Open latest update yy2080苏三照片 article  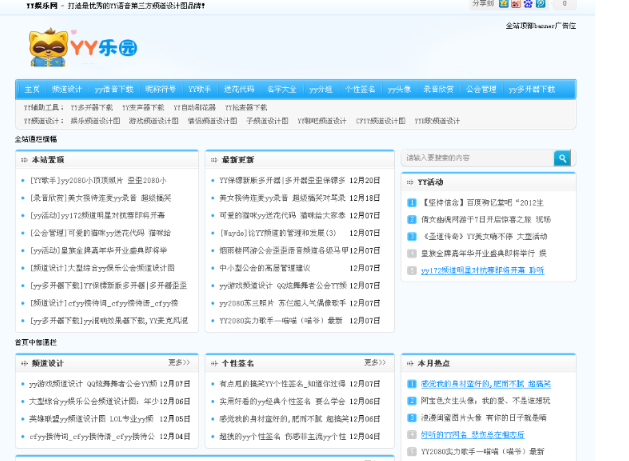coord(282,303)
